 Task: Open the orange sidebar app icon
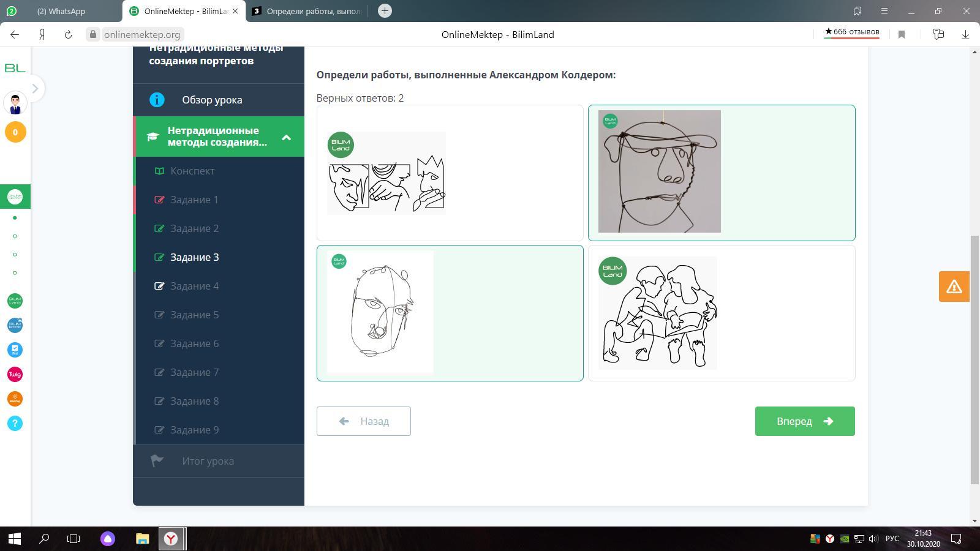coord(15,399)
